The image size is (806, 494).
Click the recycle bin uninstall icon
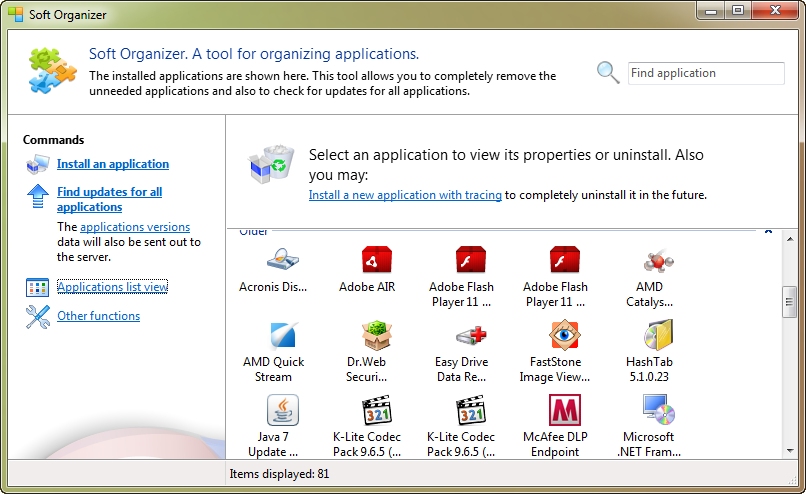click(x=271, y=164)
